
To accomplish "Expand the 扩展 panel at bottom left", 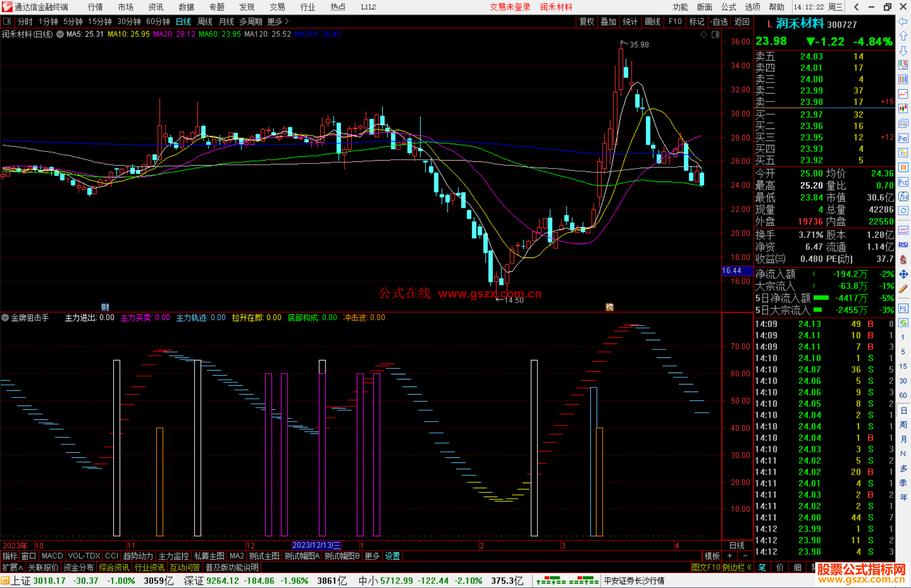I will point(12,567).
